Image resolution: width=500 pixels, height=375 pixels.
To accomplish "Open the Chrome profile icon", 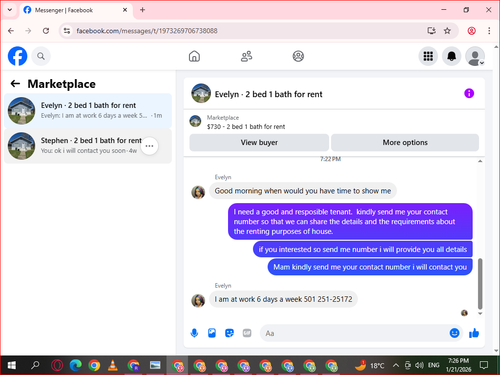I will click(x=471, y=31).
